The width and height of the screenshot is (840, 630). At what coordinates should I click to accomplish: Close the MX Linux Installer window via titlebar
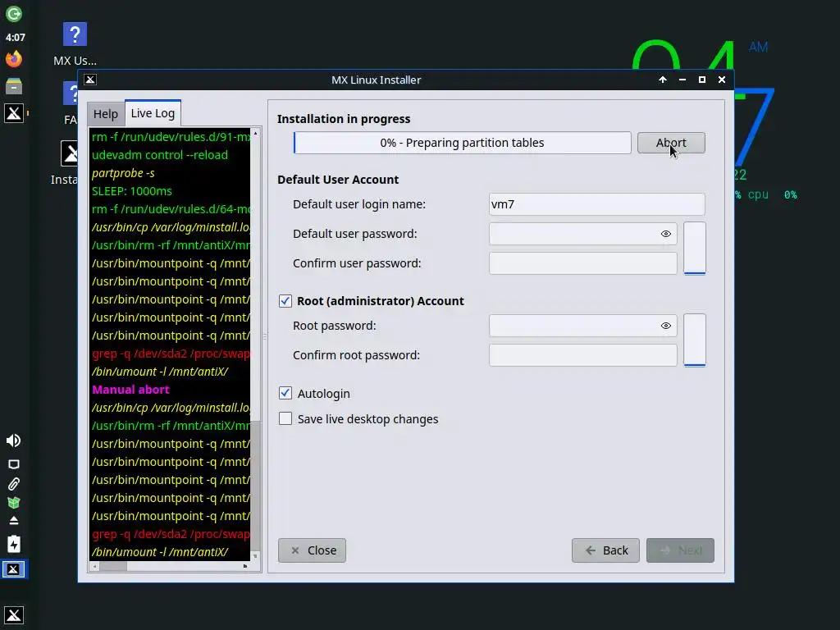coord(722,80)
